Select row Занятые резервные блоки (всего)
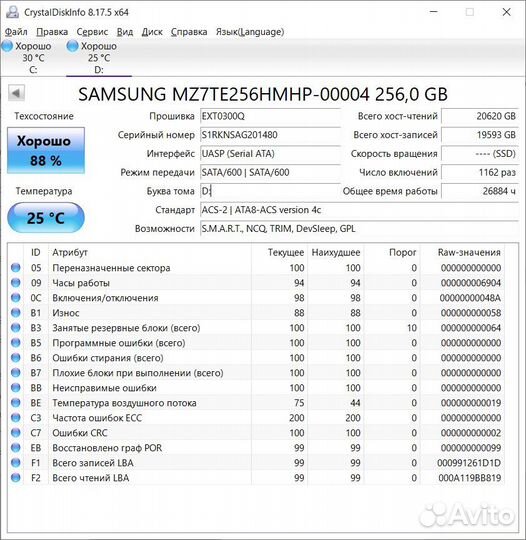The height and width of the screenshot is (540, 526). coord(256,328)
